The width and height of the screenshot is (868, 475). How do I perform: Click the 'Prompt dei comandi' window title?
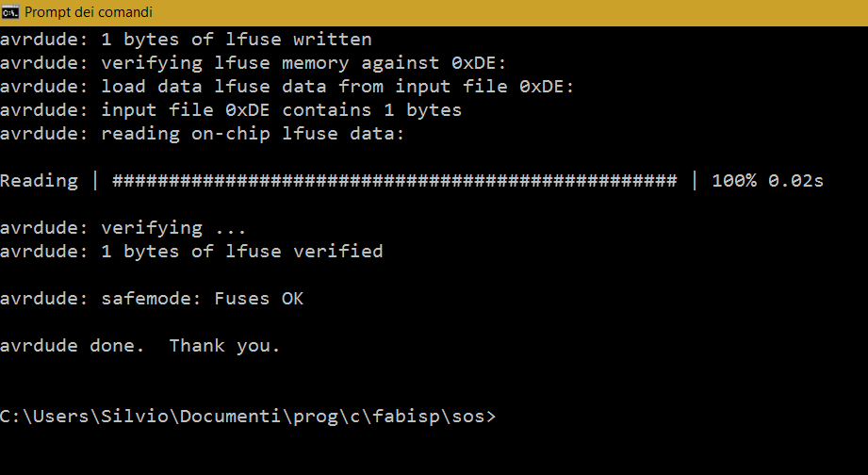point(89,12)
